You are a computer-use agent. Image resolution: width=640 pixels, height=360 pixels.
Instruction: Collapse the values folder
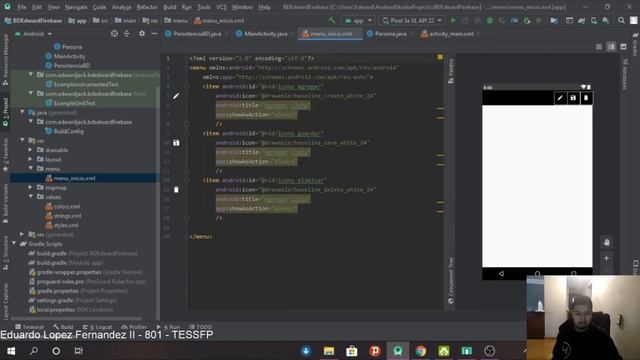[31, 197]
